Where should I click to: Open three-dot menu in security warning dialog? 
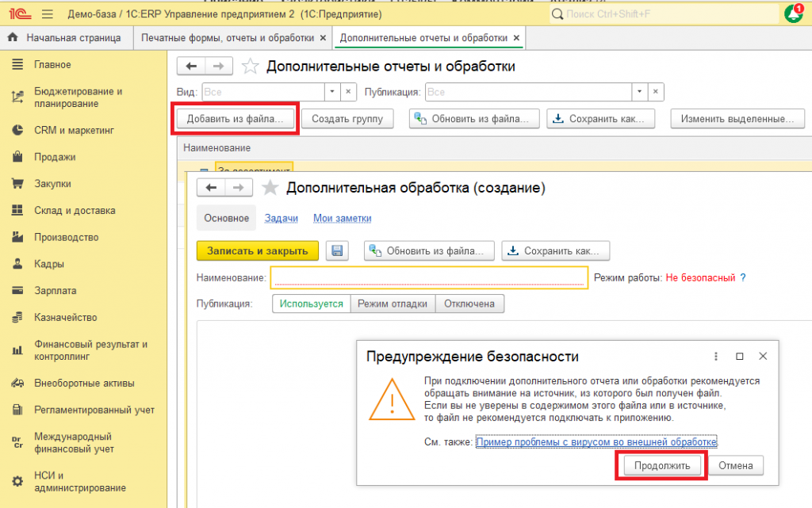pyautogui.click(x=716, y=357)
